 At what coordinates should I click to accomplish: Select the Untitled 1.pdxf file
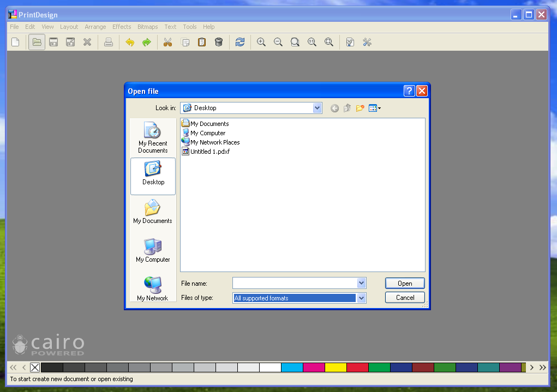click(206, 151)
